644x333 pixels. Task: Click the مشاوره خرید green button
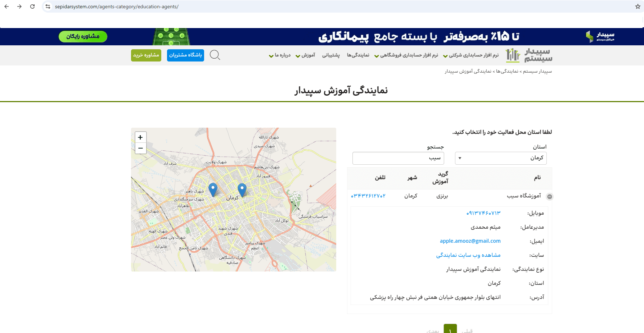pyautogui.click(x=146, y=55)
